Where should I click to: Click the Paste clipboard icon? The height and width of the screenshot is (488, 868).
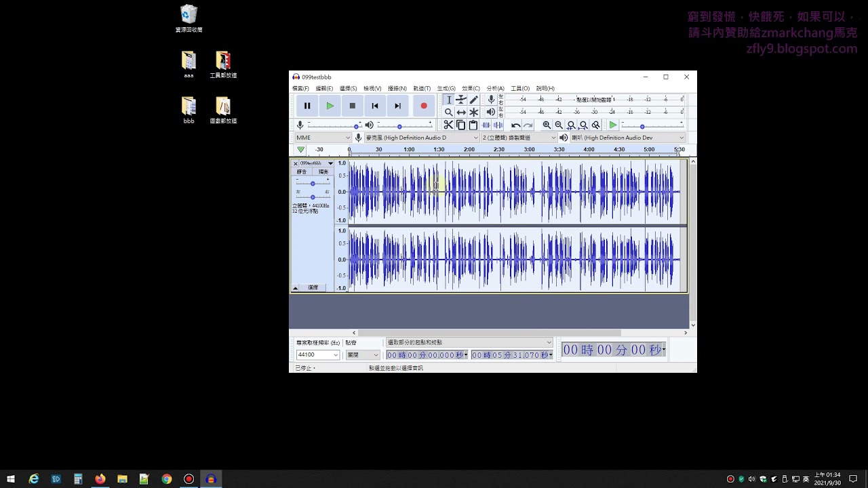(473, 125)
